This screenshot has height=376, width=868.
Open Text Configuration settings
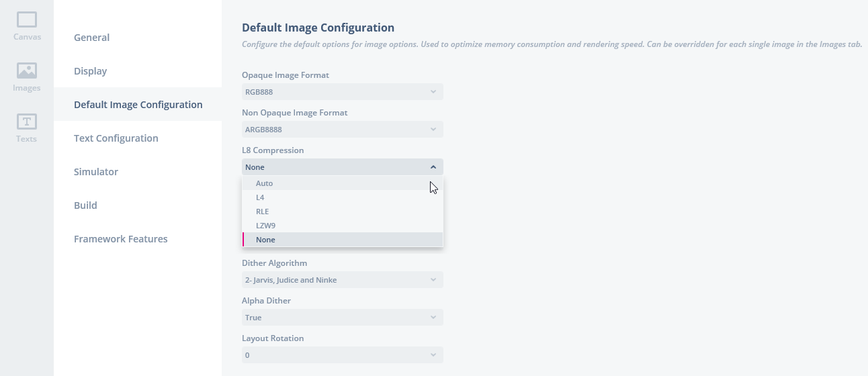116,138
